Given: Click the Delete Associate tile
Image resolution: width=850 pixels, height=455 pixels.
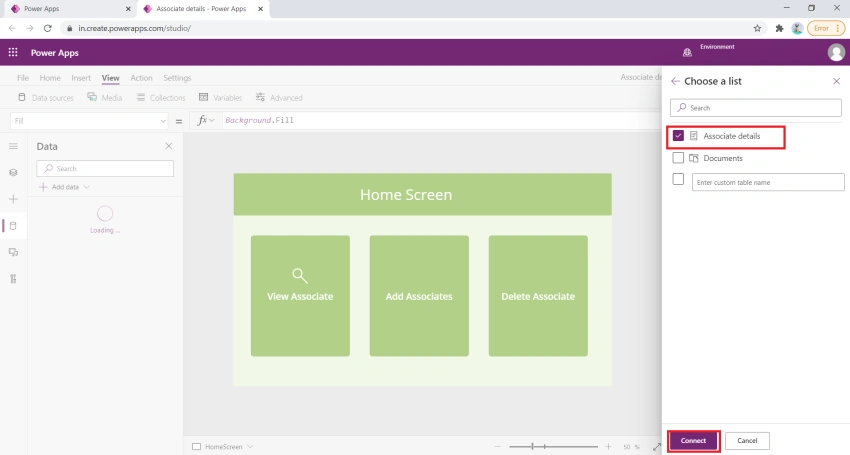Looking at the screenshot, I should (538, 296).
